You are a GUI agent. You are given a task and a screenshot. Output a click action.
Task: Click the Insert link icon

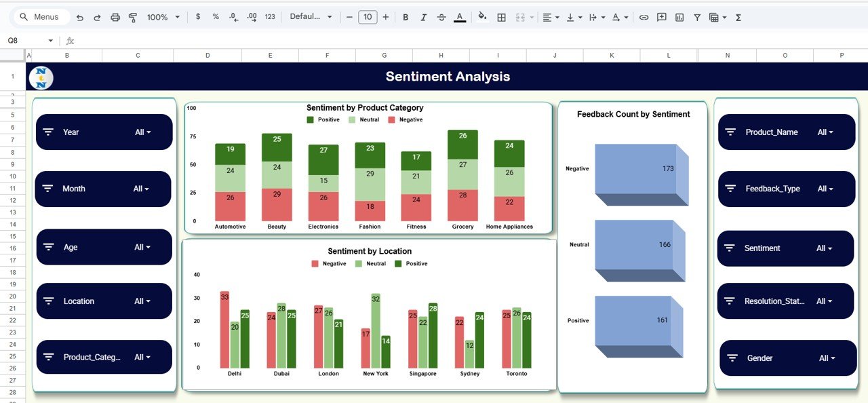[x=644, y=16]
